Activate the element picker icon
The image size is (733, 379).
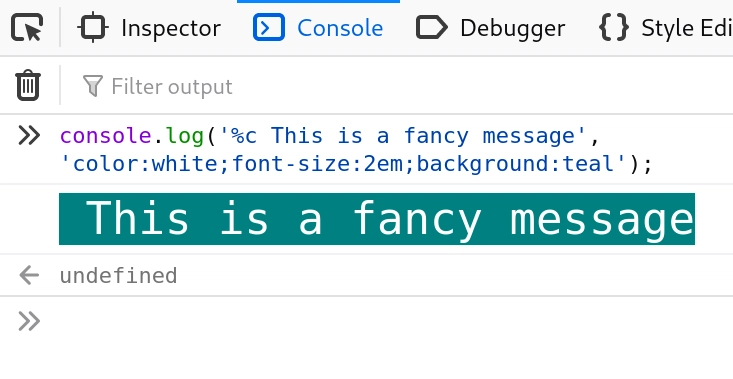point(27,28)
